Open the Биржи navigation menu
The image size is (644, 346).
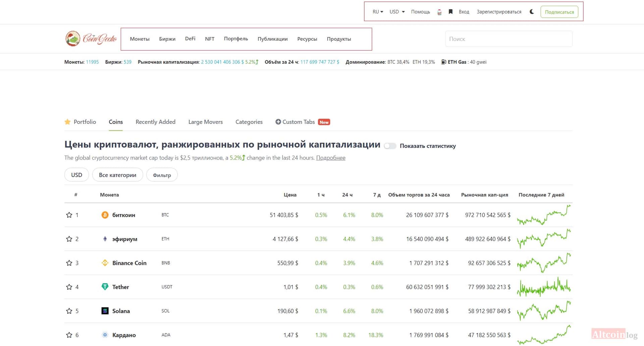(167, 39)
